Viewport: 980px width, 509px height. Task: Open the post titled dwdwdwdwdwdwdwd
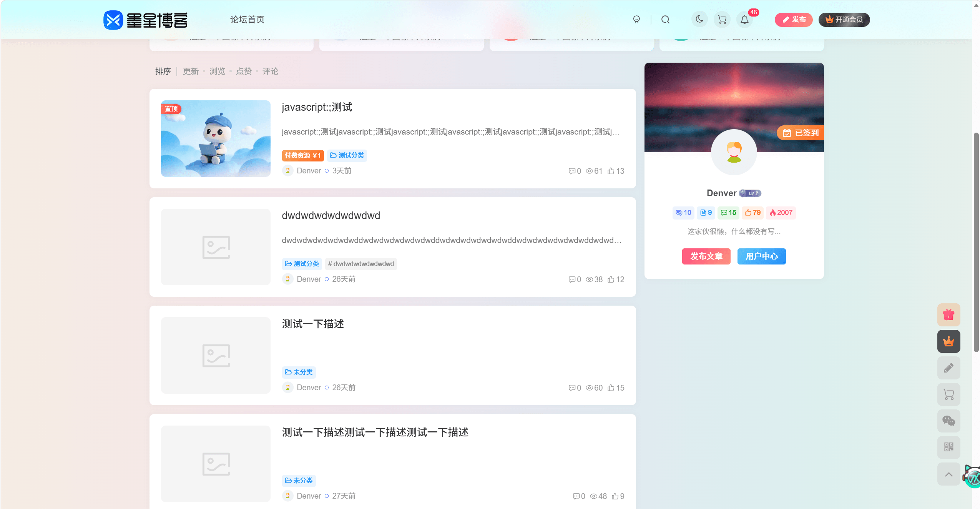click(x=331, y=216)
